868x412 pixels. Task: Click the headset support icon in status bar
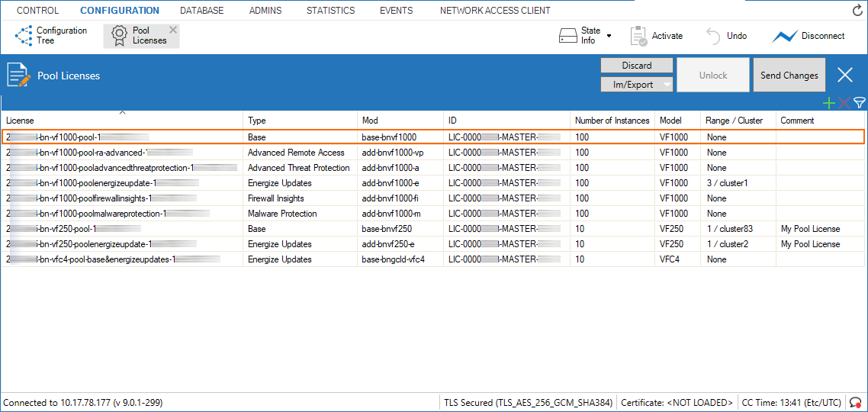click(856, 403)
